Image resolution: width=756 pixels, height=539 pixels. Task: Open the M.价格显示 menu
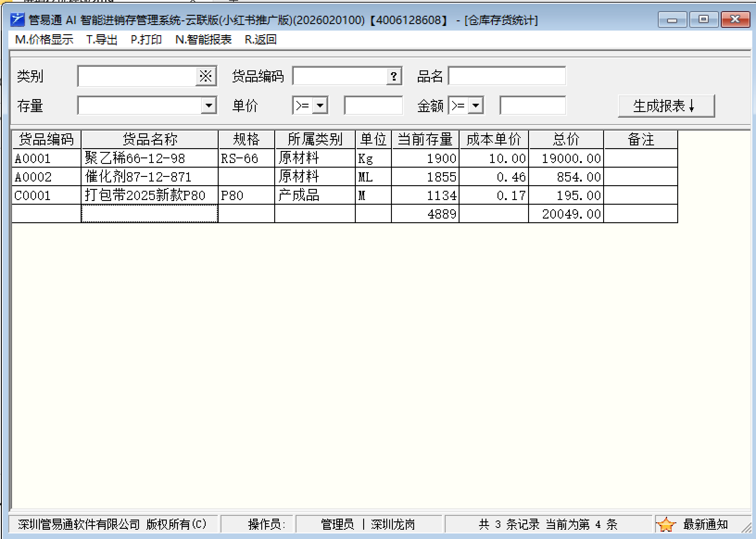tap(44, 40)
